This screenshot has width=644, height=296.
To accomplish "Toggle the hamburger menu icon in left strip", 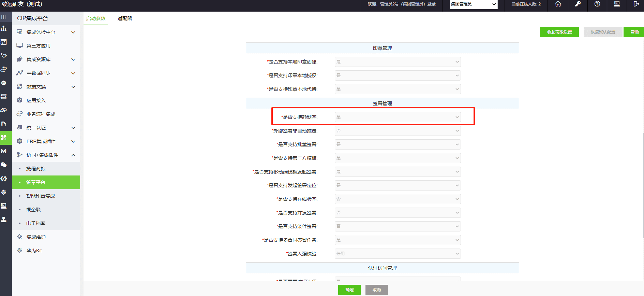I will click(x=3, y=17).
